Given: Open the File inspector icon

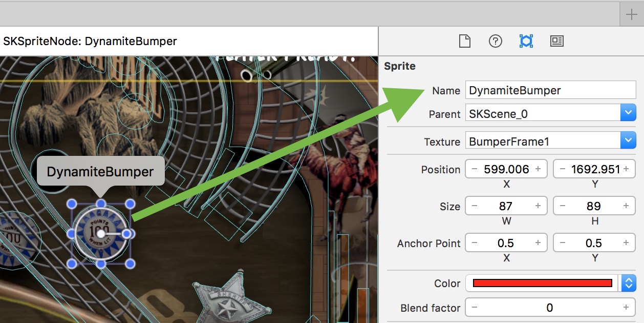Looking at the screenshot, I should [x=464, y=41].
